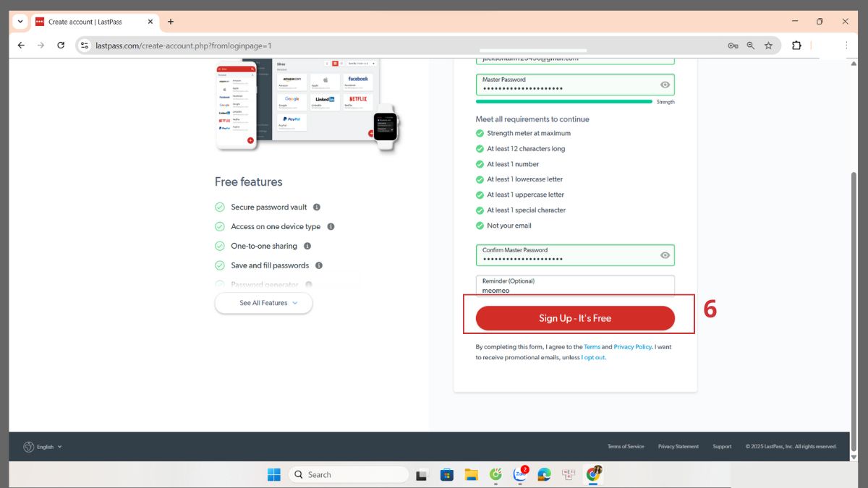The height and width of the screenshot is (488, 868).
Task: Open File Explorer from taskbar
Action: (x=472, y=474)
